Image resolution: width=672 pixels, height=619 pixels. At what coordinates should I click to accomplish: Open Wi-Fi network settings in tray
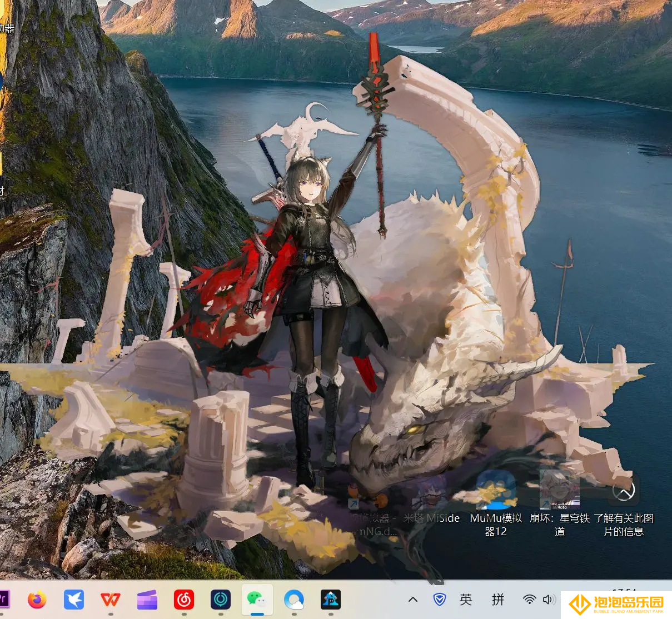point(529,599)
